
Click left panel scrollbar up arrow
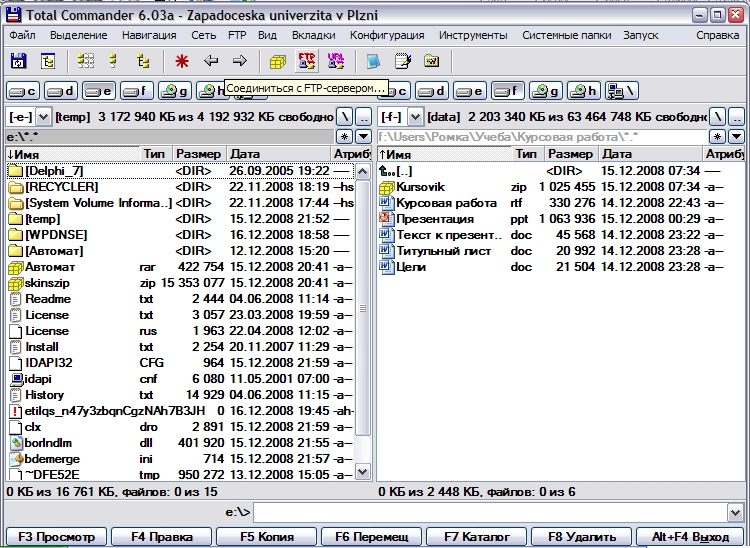point(363,171)
